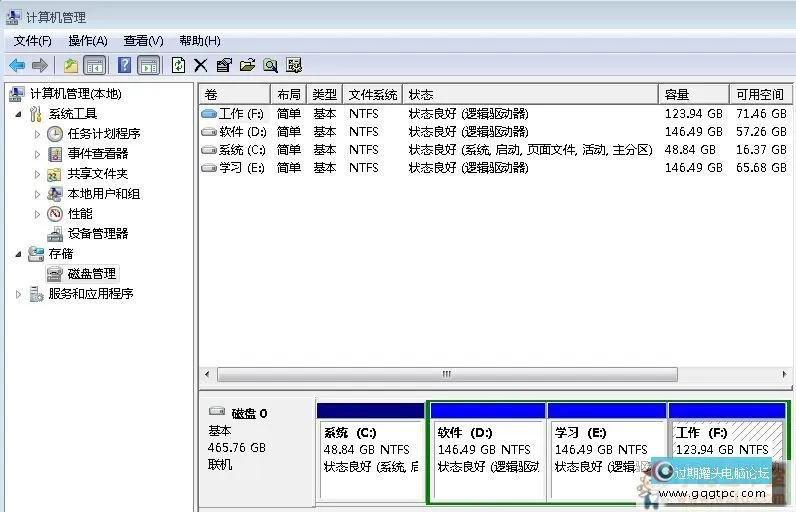Select the 系统 (C:) volume row

coord(495,150)
